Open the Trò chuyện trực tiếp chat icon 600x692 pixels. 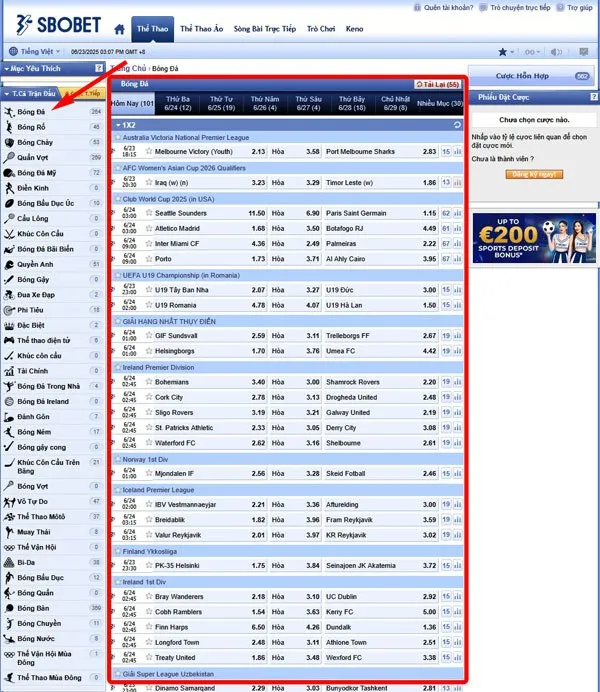(x=484, y=8)
